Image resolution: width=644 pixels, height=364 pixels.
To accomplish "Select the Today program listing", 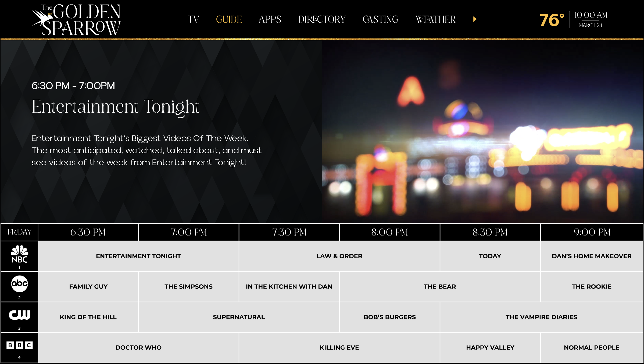I will point(490,256).
